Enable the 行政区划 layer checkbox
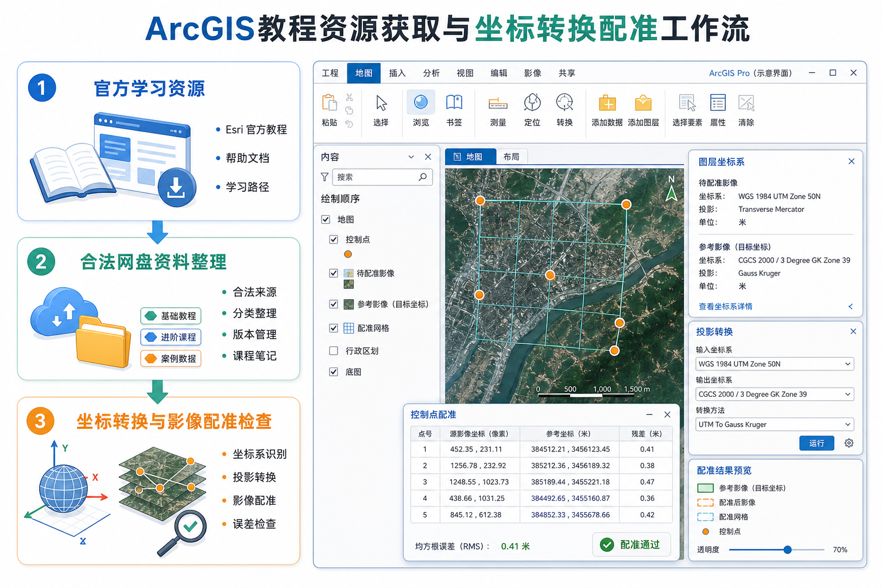The image size is (882, 588). pyautogui.click(x=334, y=351)
